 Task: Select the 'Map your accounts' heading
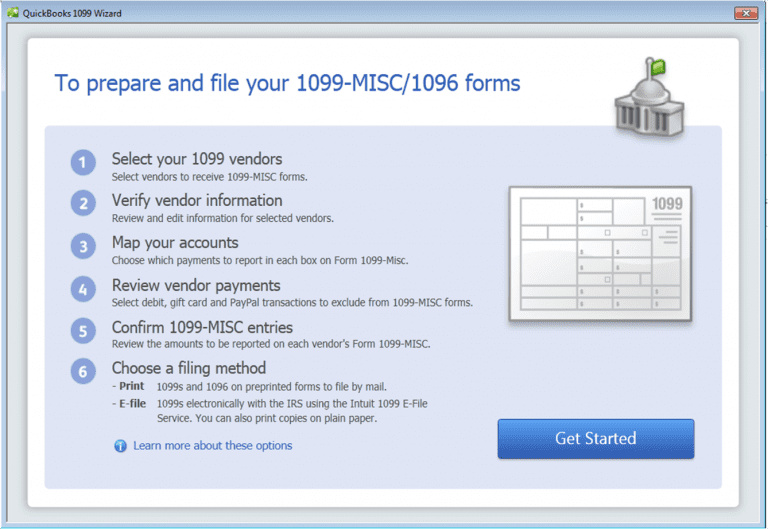click(175, 242)
